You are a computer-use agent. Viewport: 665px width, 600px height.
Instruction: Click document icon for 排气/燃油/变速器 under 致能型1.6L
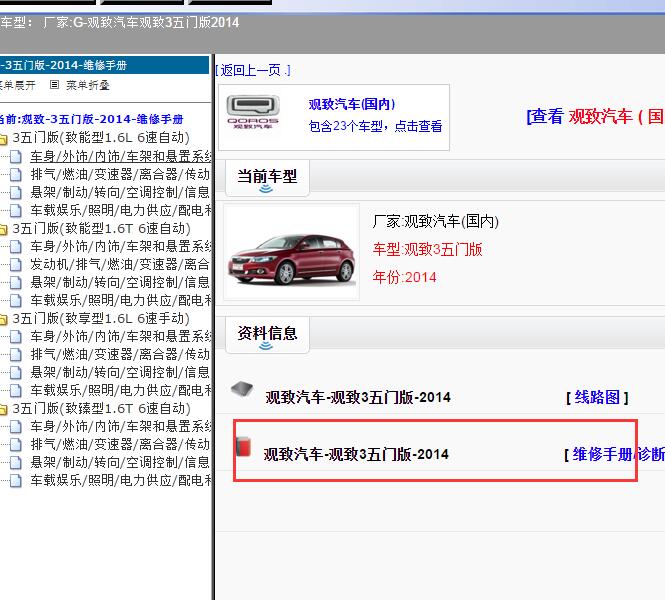pos(16,174)
